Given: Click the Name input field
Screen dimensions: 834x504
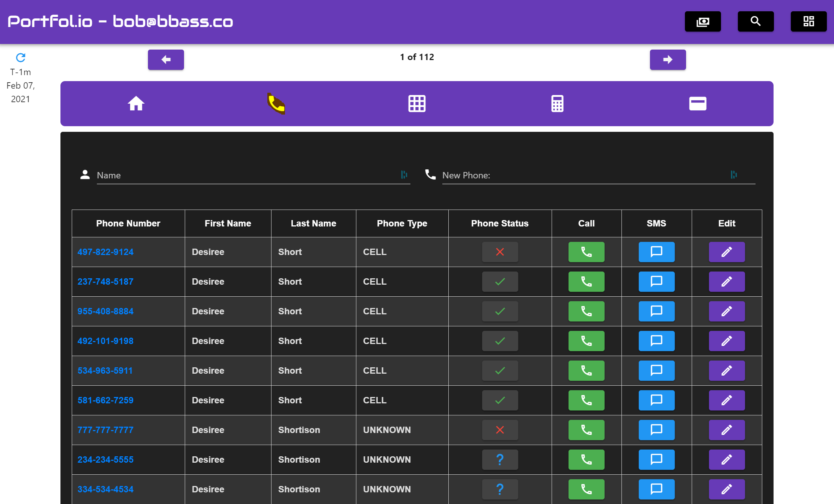Looking at the screenshot, I should click(248, 175).
